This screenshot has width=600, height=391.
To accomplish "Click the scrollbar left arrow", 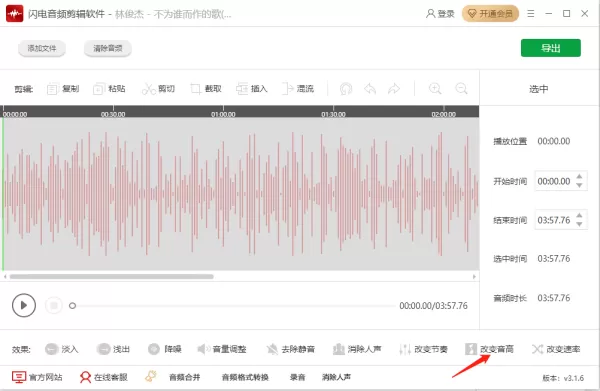I will click(x=5, y=277).
